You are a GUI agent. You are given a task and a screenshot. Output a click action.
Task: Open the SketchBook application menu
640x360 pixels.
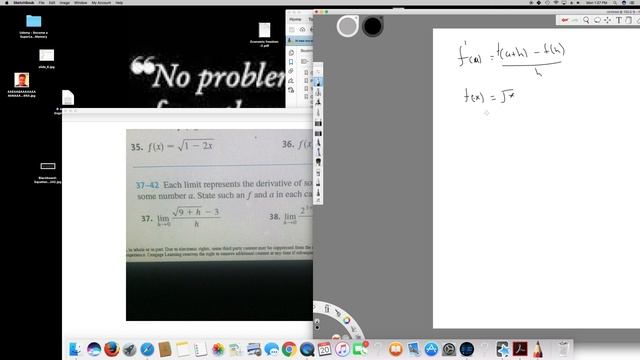coord(24,2)
